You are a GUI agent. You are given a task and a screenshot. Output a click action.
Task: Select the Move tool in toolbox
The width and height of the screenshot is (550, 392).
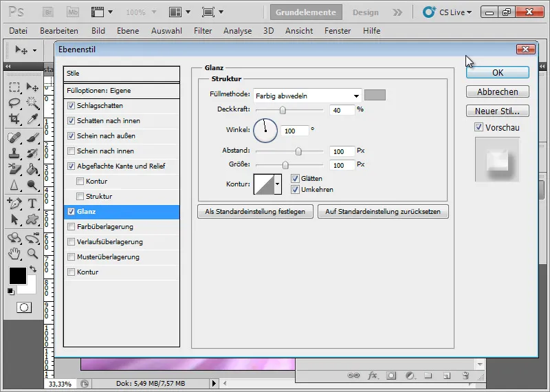click(32, 87)
